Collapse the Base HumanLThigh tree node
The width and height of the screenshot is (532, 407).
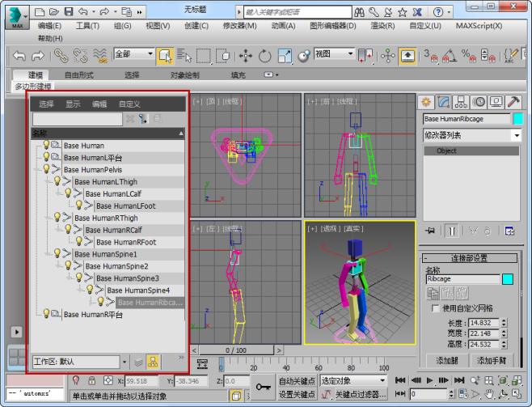point(49,181)
